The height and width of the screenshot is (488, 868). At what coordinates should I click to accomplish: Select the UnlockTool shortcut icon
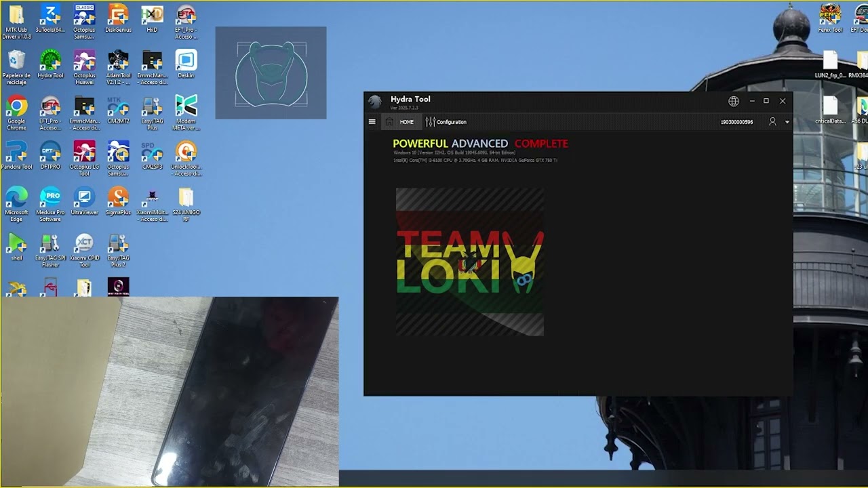[186, 159]
